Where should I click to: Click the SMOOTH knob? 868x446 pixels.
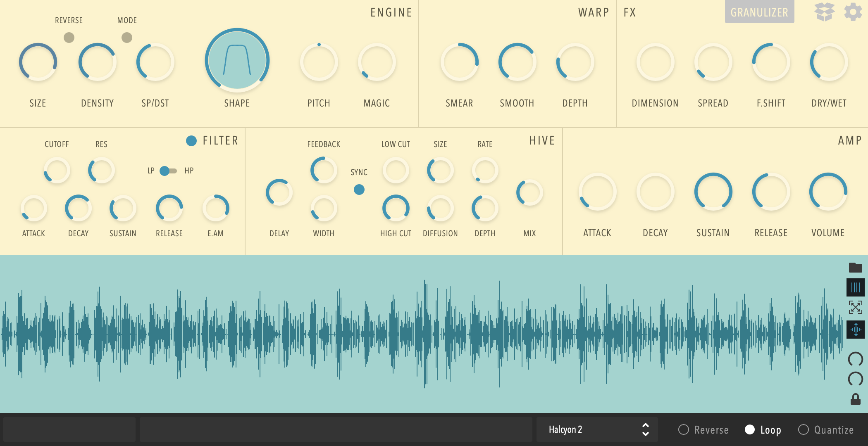click(x=517, y=62)
